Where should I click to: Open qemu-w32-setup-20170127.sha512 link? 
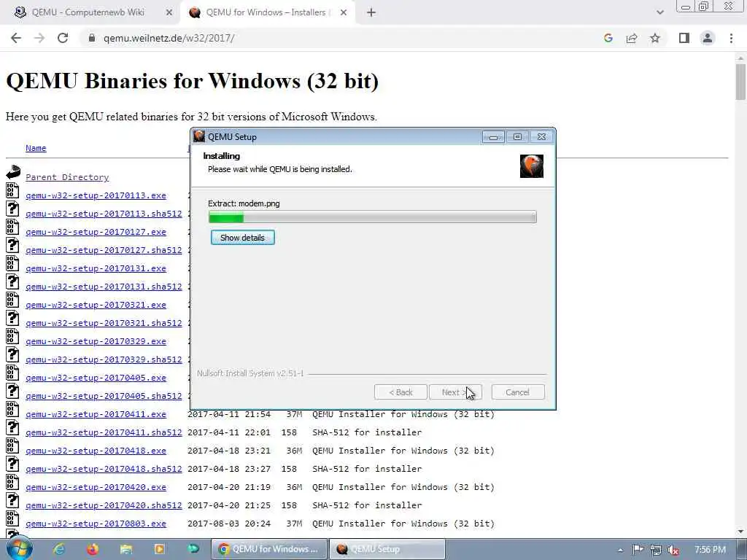[x=104, y=250]
